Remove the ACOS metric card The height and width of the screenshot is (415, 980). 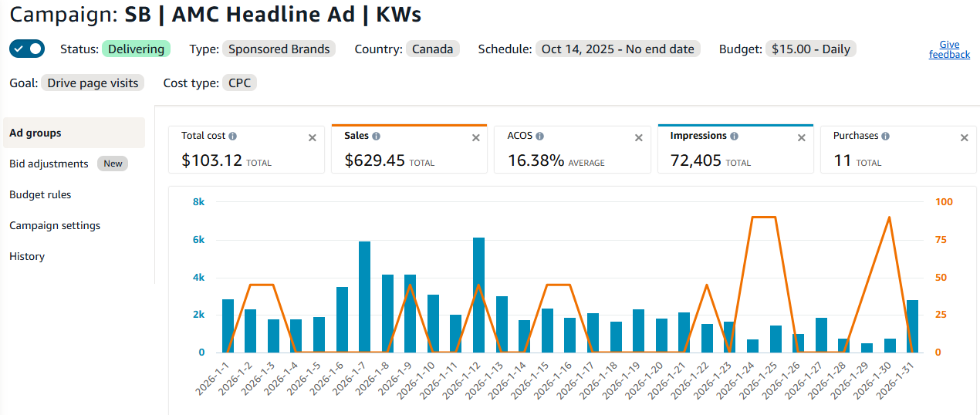[x=638, y=138]
